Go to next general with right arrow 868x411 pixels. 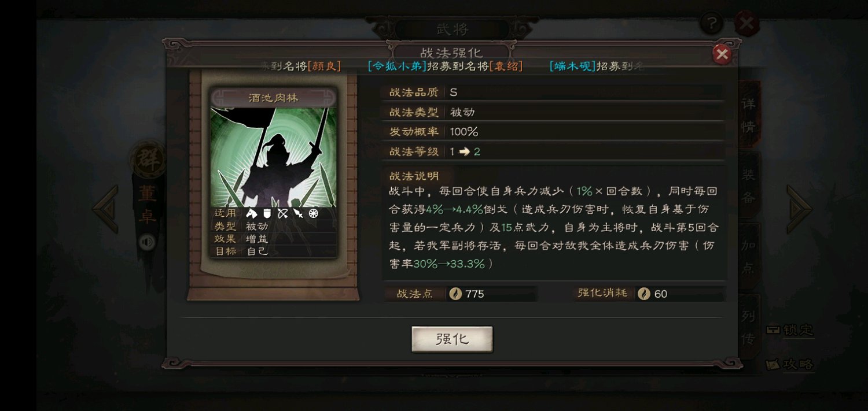point(799,209)
